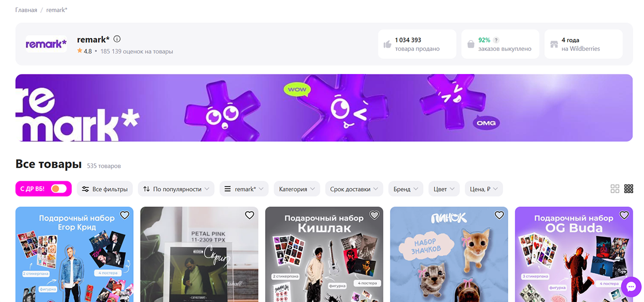Open seller info icon next to remark*
Screen dimensions: 644x302
117,39
